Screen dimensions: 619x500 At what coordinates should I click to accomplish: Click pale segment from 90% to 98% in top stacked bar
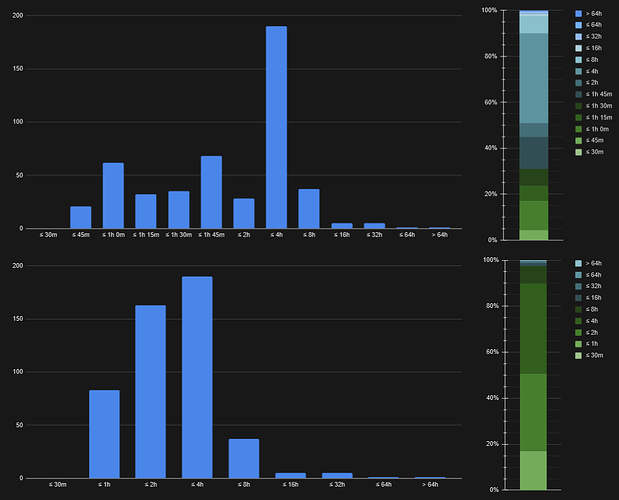(534, 24)
